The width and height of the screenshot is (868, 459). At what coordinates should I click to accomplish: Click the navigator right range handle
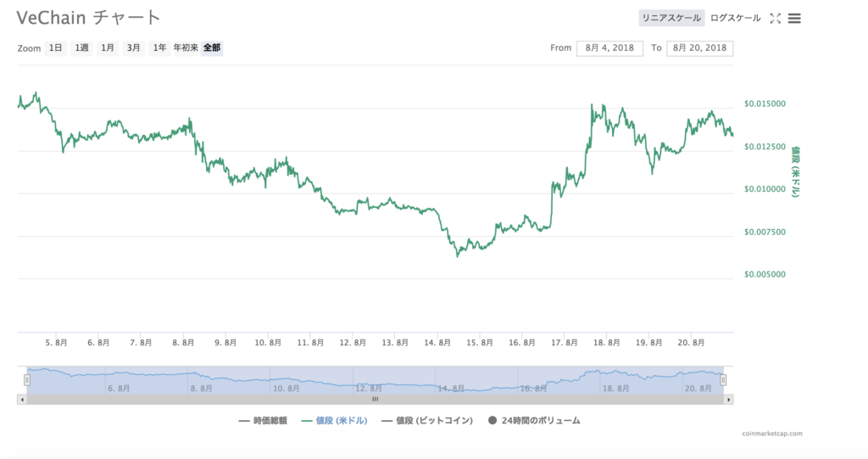click(x=723, y=380)
